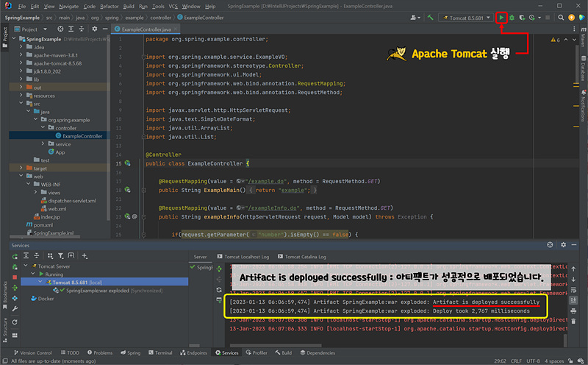The width and height of the screenshot is (588, 365).
Task: Open the Navigate menu
Action: click(x=68, y=7)
